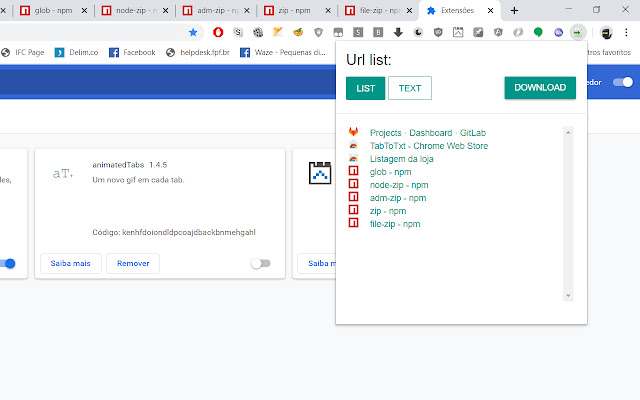This screenshot has width=640, height=400.
Task: Click the blue globe extension icon
Action: 558,32
